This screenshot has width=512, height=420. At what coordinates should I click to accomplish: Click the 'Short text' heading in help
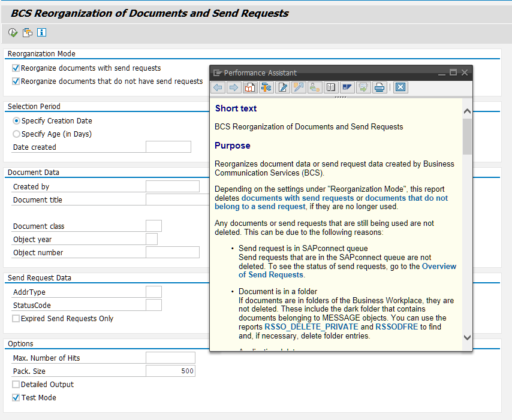(x=236, y=108)
